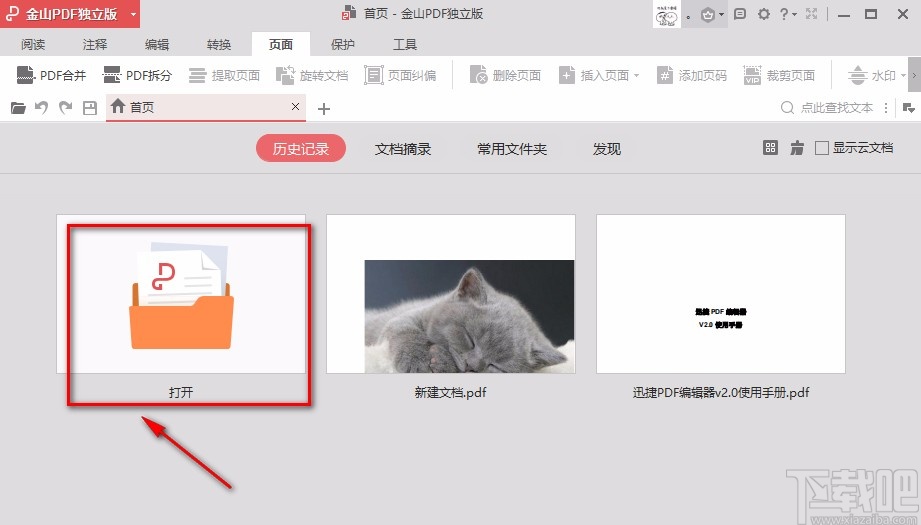Open the PDF合并 merge tool
921x525 pixels.
pos(51,75)
